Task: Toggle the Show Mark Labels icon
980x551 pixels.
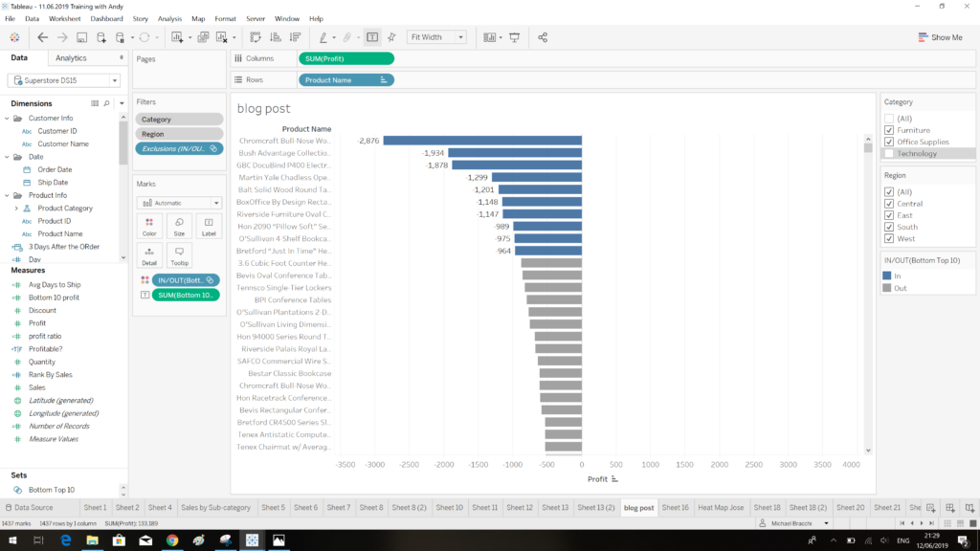Action: 372,37
